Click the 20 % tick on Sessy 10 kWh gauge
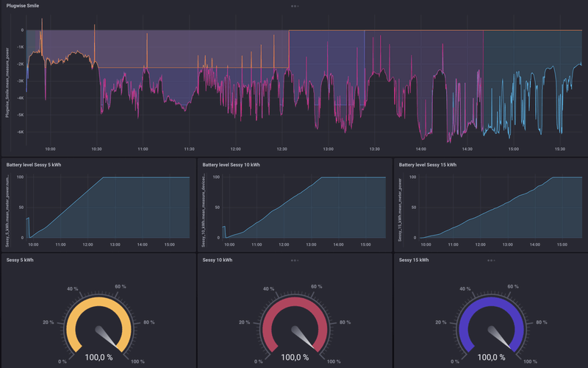Screen dimensions: 588x368 point(245,322)
